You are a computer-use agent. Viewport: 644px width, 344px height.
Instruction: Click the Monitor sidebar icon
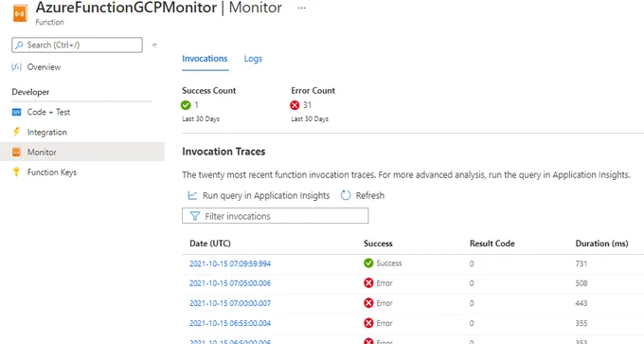(16, 152)
